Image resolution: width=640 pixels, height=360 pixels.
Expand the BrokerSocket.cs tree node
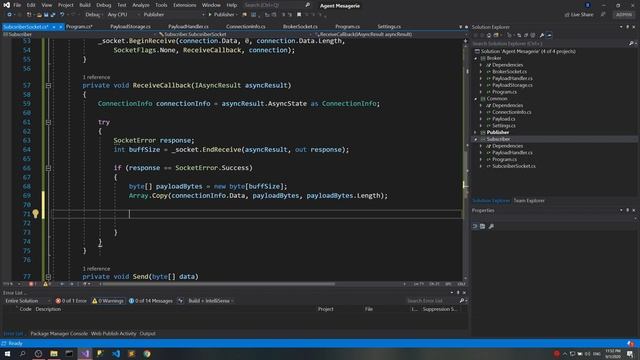pyautogui.click(x=481, y=72)
